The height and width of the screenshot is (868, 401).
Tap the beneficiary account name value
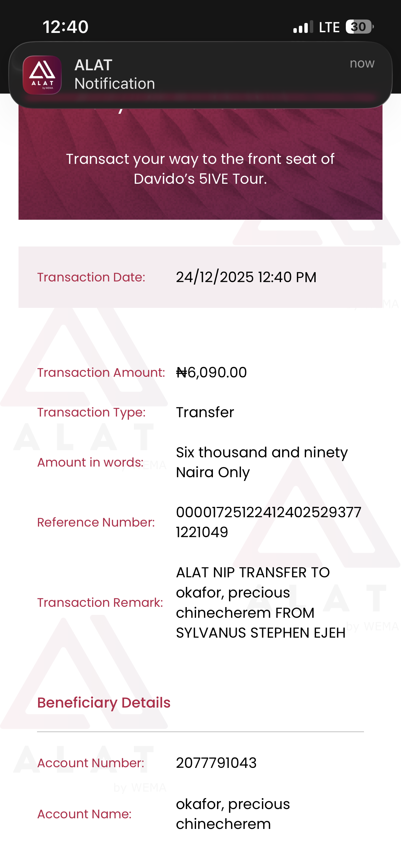click(x=233, y=814)
